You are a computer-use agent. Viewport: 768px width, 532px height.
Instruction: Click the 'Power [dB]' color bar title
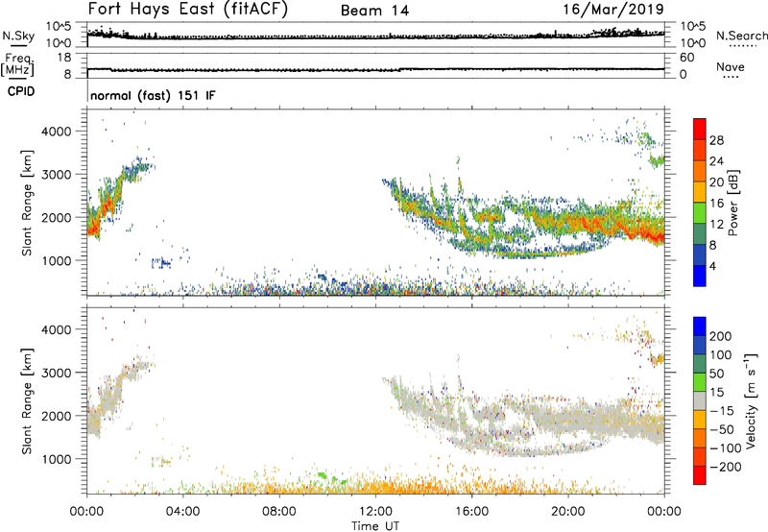point(732,203)
